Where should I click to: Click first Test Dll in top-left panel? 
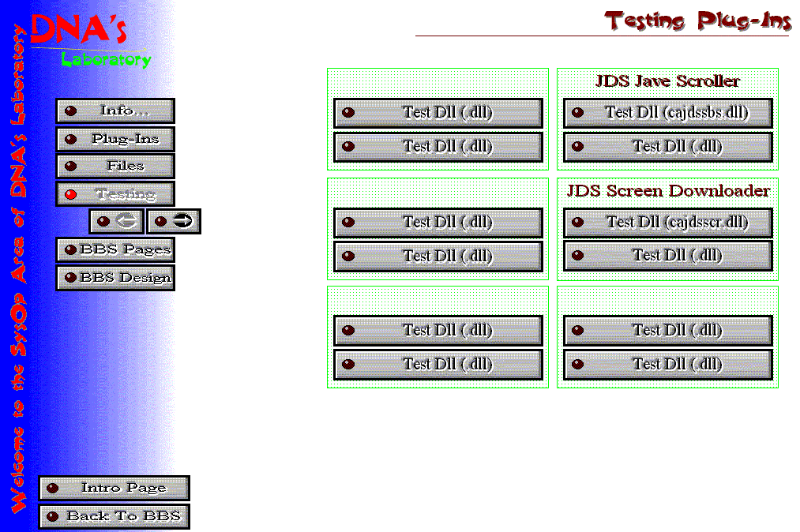tap(438, 113)
